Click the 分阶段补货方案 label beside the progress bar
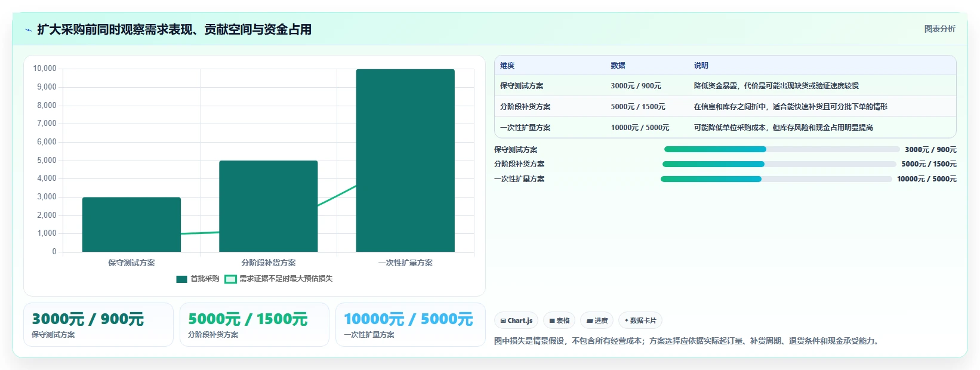Screen dimensions: 980x370 519,164
